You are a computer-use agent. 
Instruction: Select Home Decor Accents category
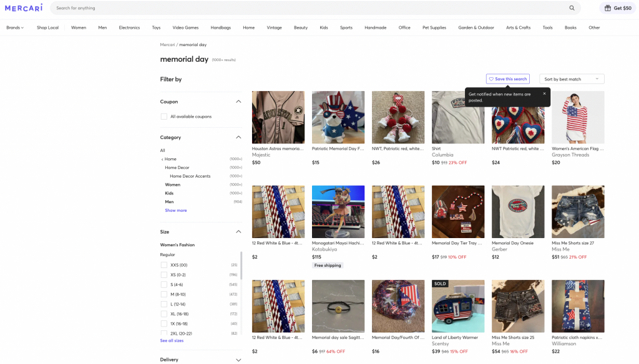pos(190,176)
